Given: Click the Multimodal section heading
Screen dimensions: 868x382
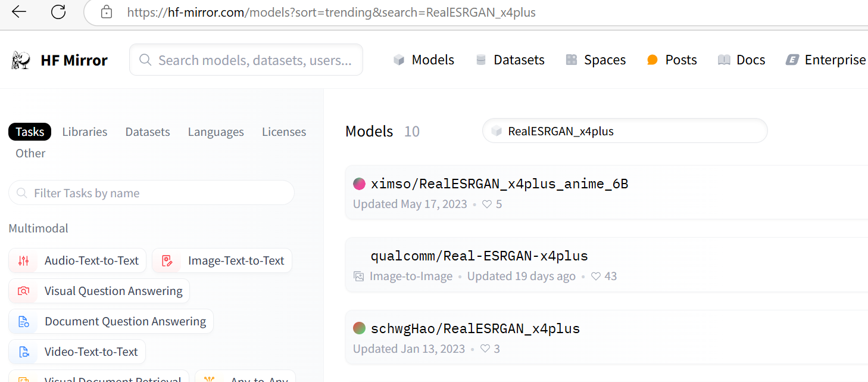Looking at the screenshot, I should coord(38,228).
